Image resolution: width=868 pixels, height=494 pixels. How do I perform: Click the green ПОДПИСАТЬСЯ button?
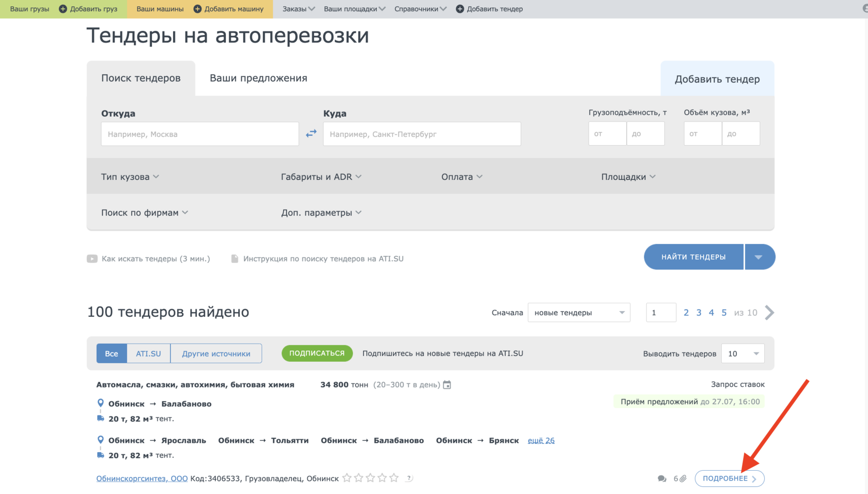(317, 353)
